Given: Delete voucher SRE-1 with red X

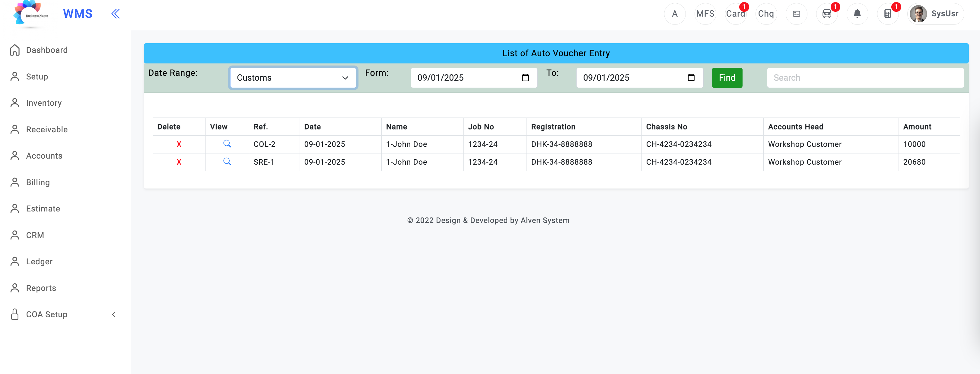Looking at the screenshot, I should 179,162.
